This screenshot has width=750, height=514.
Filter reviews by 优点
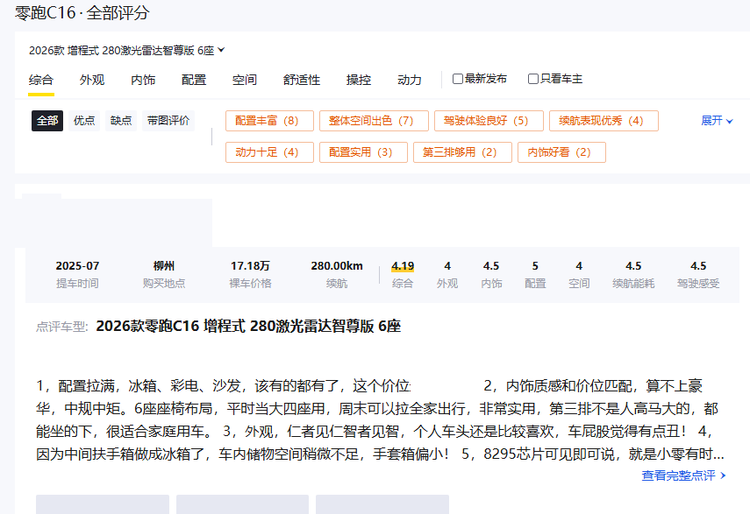click(x=84, y=120)
